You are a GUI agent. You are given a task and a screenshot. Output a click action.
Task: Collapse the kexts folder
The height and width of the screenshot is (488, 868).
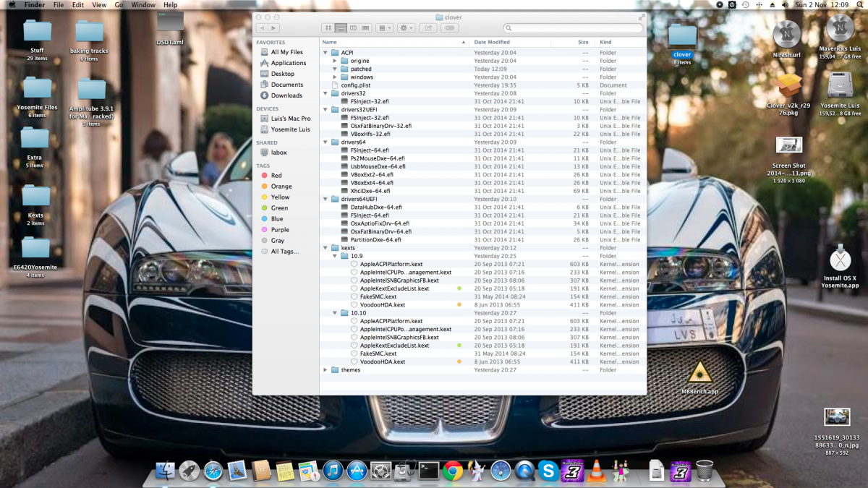coord(325,248)
